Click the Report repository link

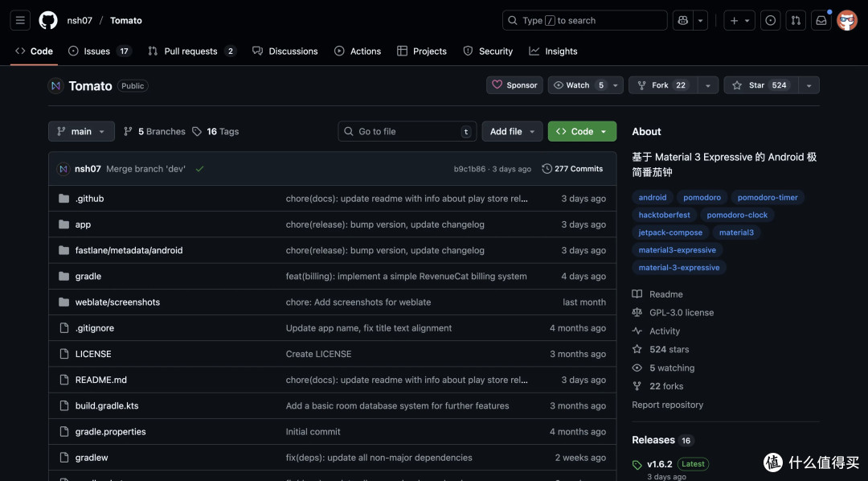(668, 405)
